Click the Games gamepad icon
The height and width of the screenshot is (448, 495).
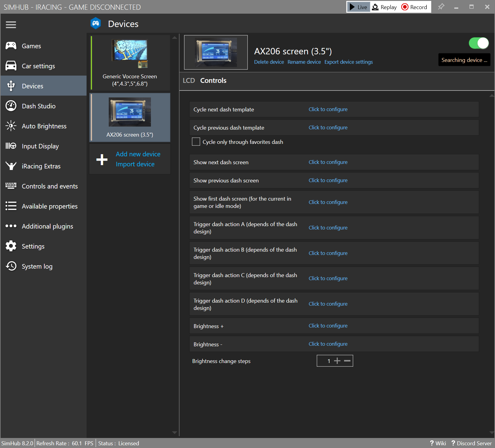click(x=11, y=46)
